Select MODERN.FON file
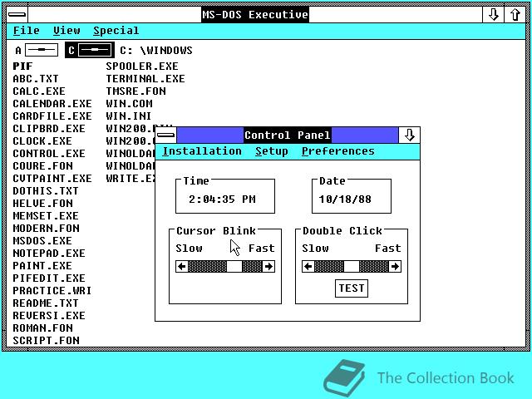Viewport: 532px width, 399px height. pos(47,229)
